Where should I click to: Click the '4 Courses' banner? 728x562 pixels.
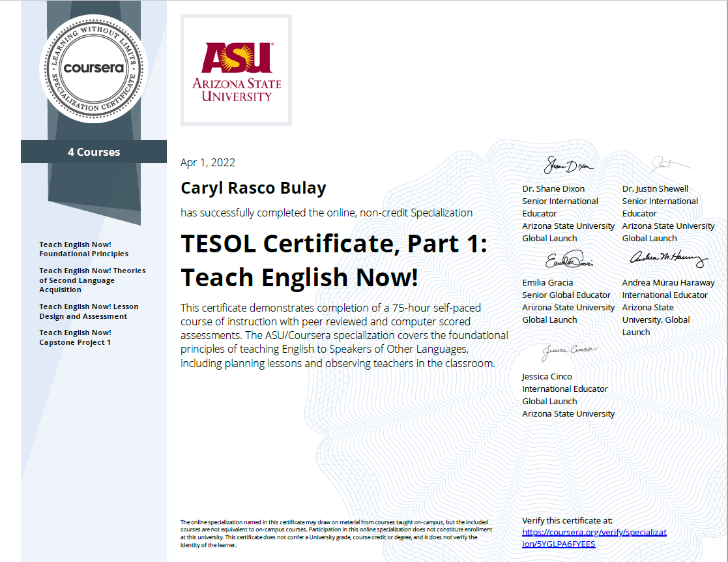pos(94,152)
